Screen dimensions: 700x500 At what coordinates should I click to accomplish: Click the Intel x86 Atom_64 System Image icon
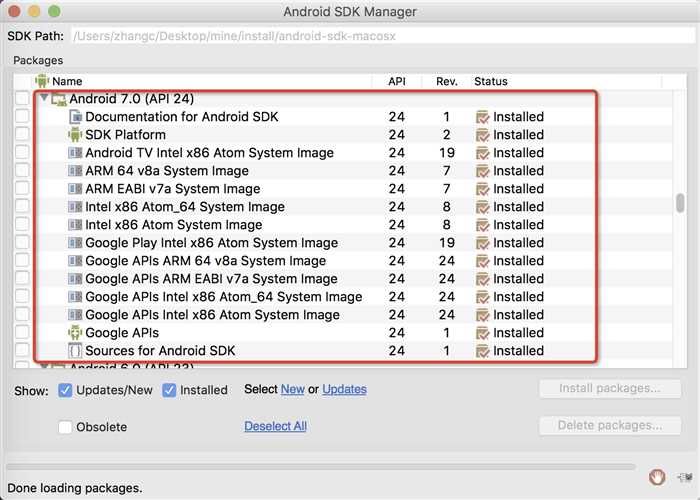pos(75,207)
